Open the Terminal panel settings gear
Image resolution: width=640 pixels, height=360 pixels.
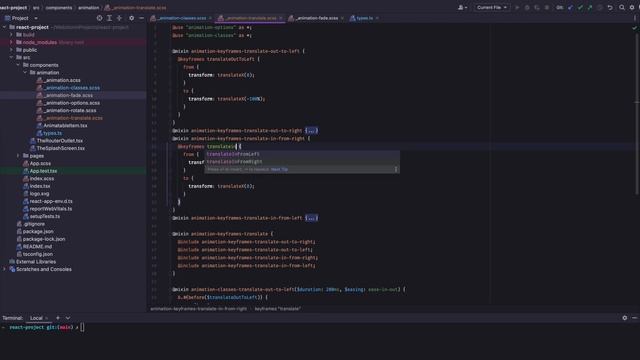point(624,318)
